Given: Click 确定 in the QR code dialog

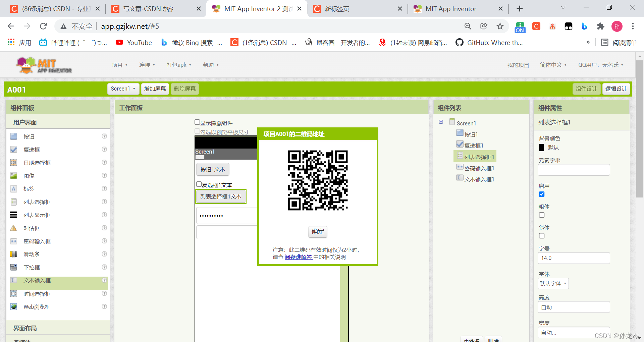Looking at the screenshot, I should pos(318,232).
